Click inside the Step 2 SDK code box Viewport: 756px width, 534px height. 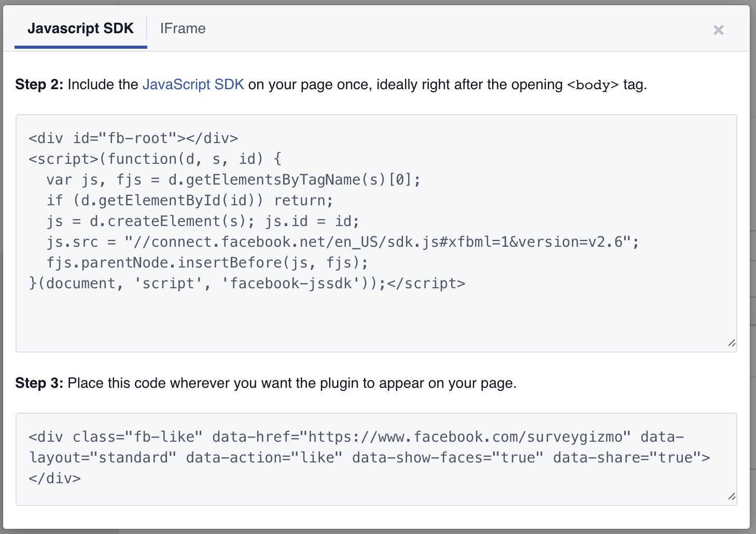(x=376, y=233)
